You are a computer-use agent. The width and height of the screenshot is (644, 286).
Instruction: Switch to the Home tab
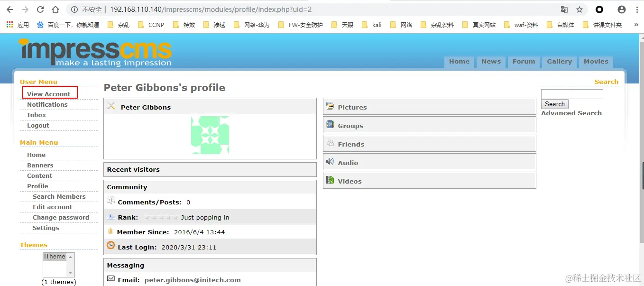tap(459, 62)
